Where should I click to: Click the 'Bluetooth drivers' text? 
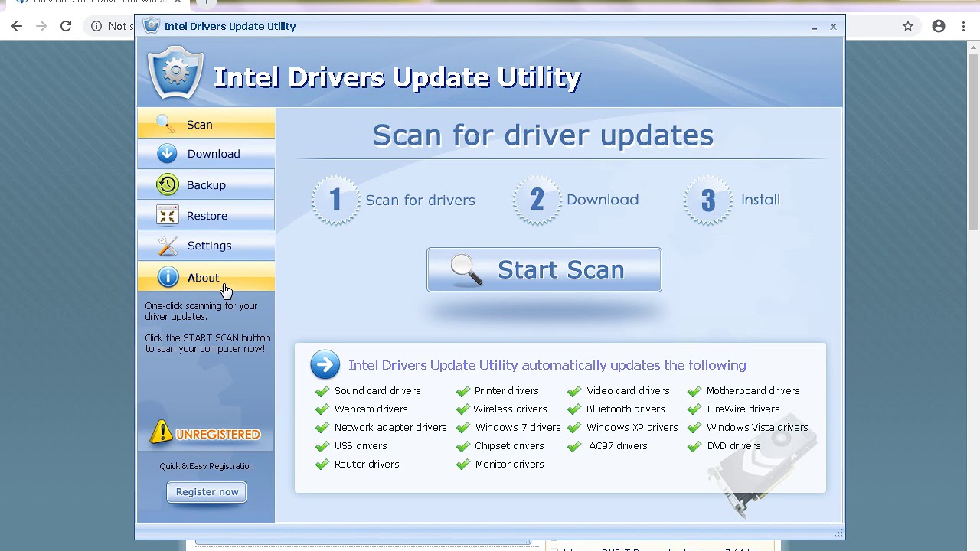[626, 409]
